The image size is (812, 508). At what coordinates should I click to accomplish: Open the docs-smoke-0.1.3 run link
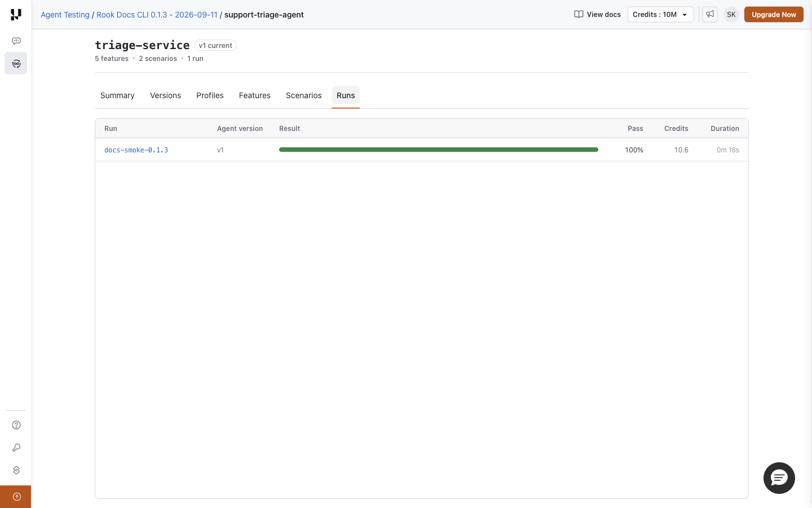tap(136, 150)
